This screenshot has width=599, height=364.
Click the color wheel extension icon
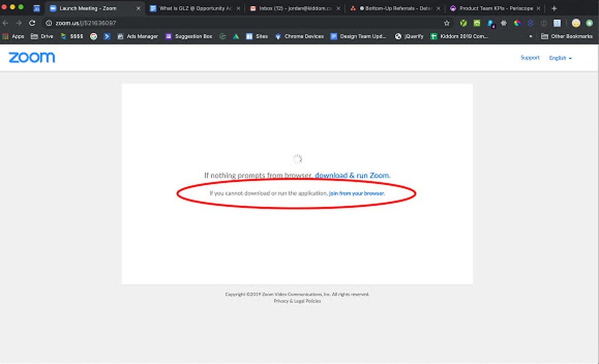(x=517, y=22)
